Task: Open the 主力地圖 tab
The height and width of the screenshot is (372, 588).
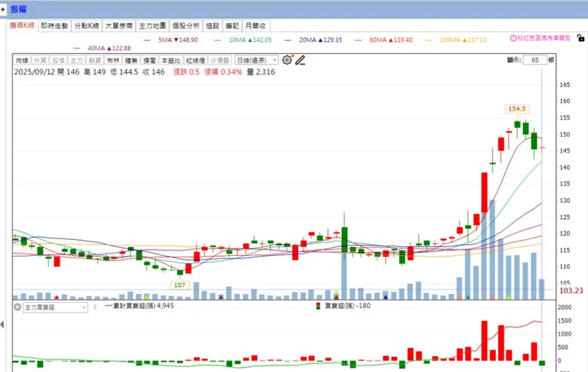Action: point(153,25)
